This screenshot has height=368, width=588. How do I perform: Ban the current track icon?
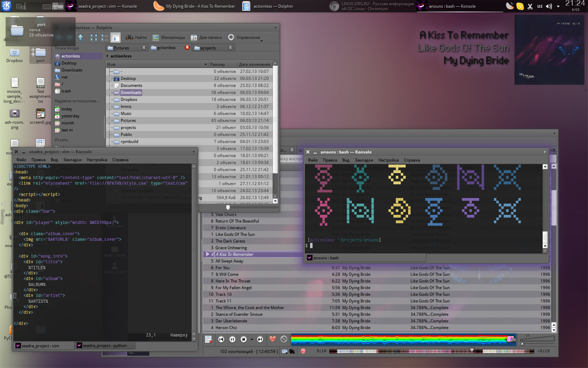coord(284,339)
